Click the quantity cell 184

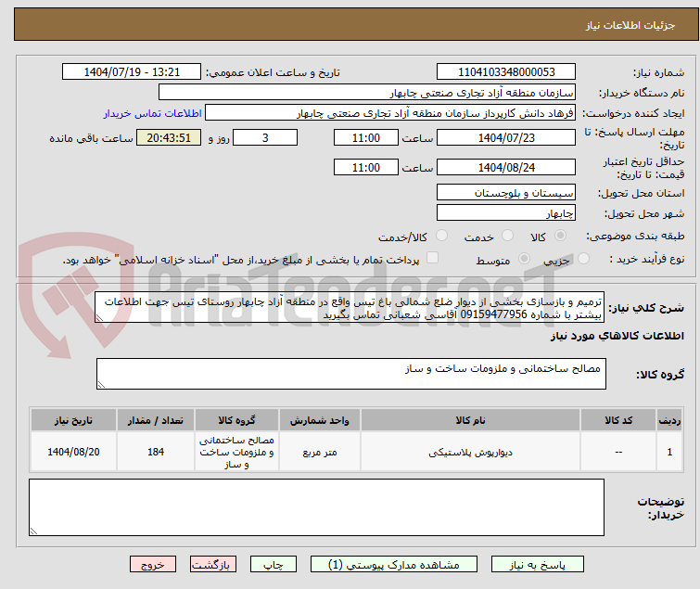click(156, 452)
